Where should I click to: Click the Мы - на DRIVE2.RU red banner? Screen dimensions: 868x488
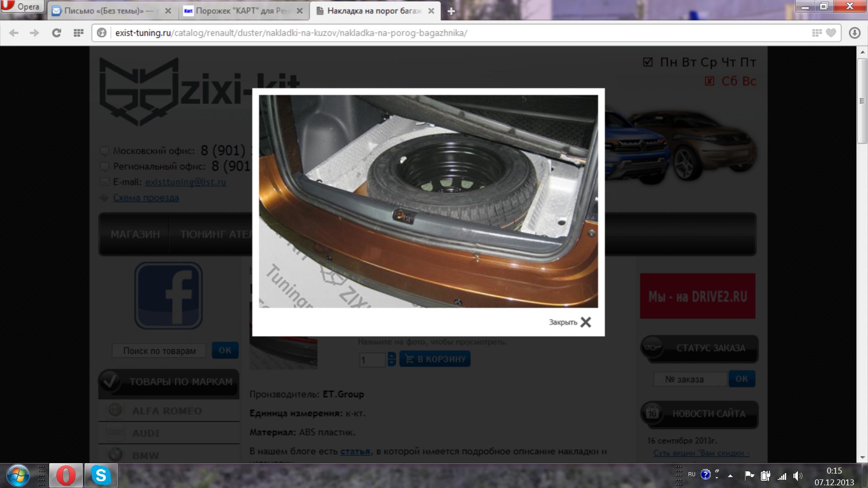click(697, 296)
